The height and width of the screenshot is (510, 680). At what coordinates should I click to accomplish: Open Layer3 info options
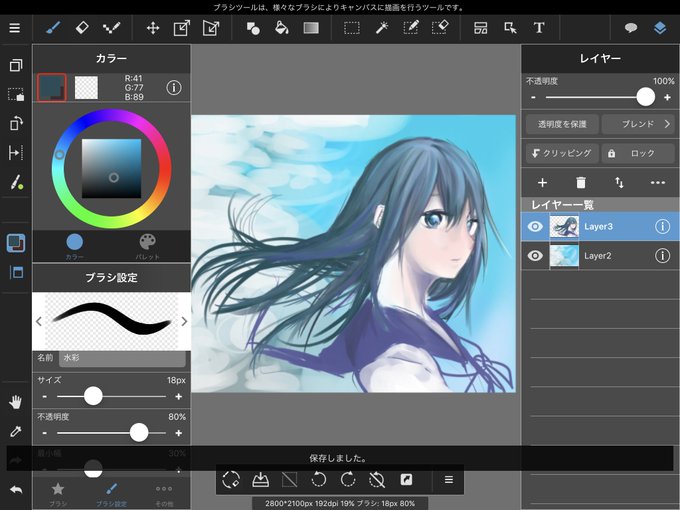pyautogui.click(x=662, y=226)
